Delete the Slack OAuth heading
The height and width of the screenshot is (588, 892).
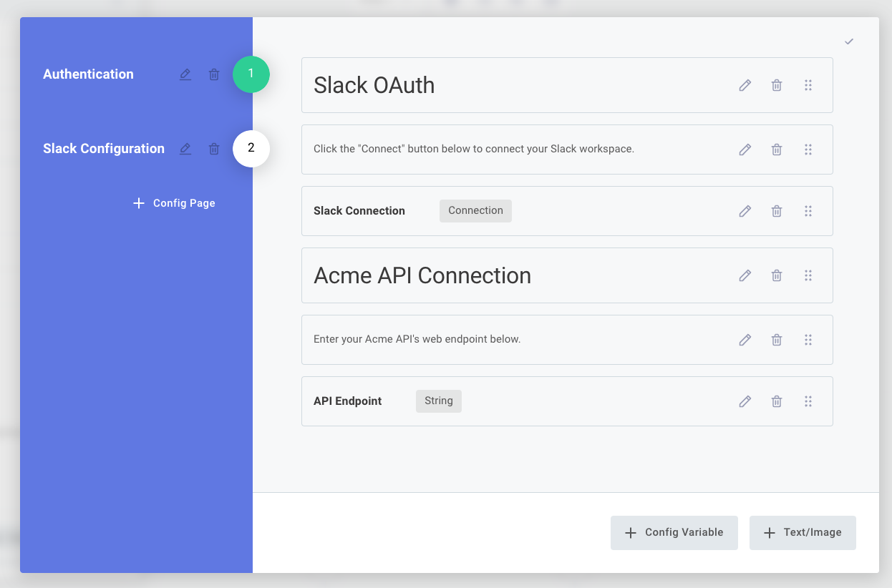(776, 85)
